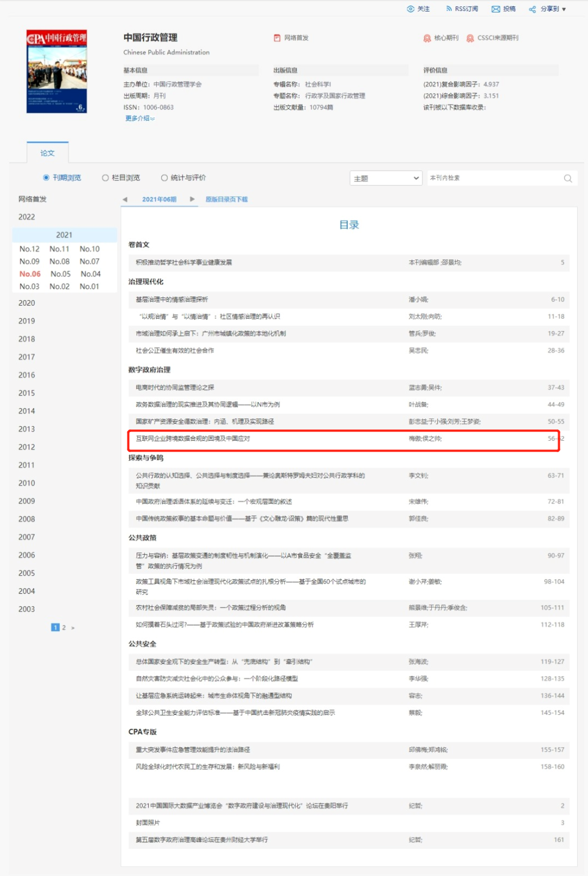The width and height of the screenshot is (588, 876).
Task: Expand 更多介绍 journal details
Action: (x=140, y=118)
